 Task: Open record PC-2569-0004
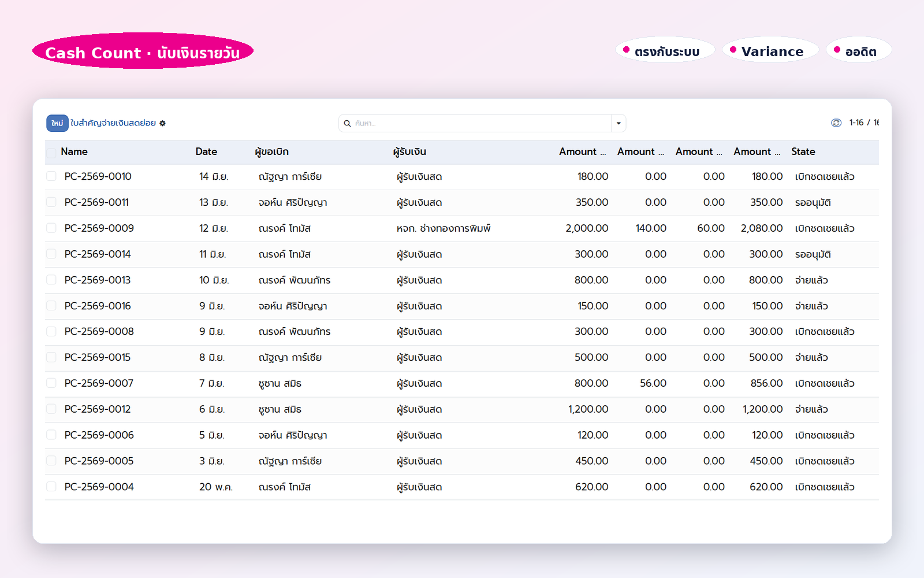click(x=99, y=487)
